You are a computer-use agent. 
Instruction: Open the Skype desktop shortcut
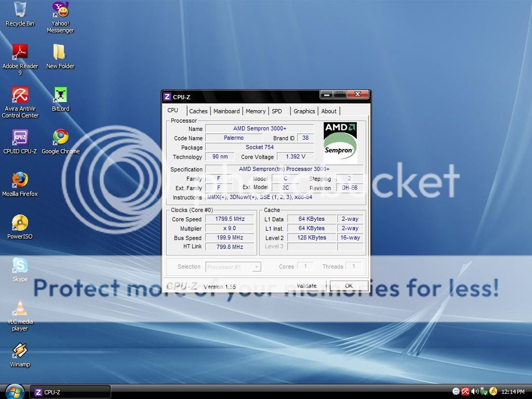click(x=20, y=270)
